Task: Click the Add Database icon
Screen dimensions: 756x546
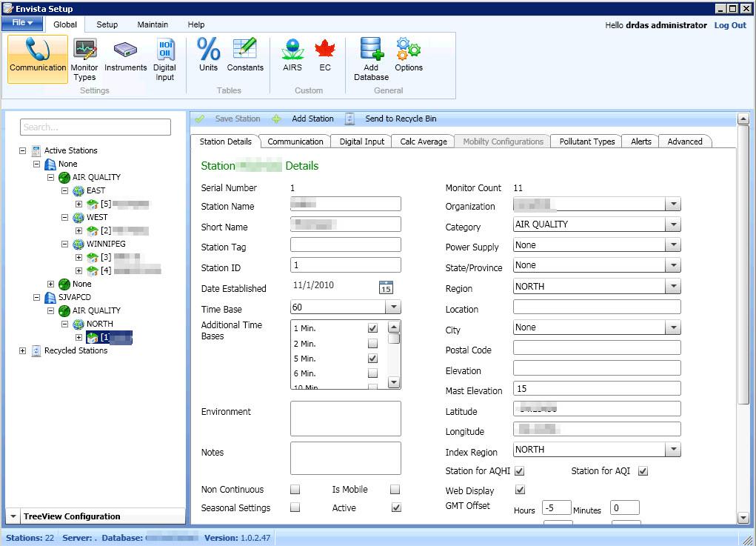Action: pyautogui.click(x=371, y=59)
